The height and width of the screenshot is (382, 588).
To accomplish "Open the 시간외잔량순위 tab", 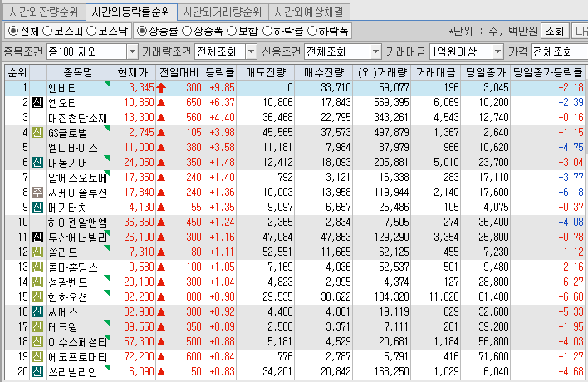I will (43, 12).
